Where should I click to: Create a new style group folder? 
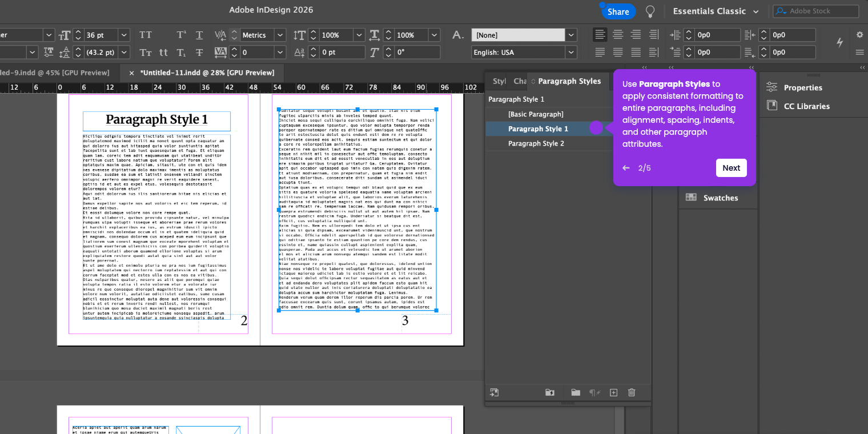[576, 392]
